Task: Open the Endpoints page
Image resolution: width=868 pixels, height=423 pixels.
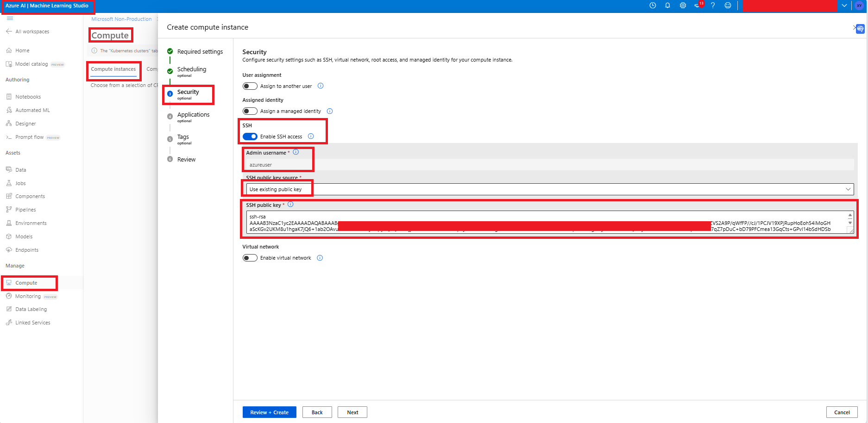Action: (26, 249)
